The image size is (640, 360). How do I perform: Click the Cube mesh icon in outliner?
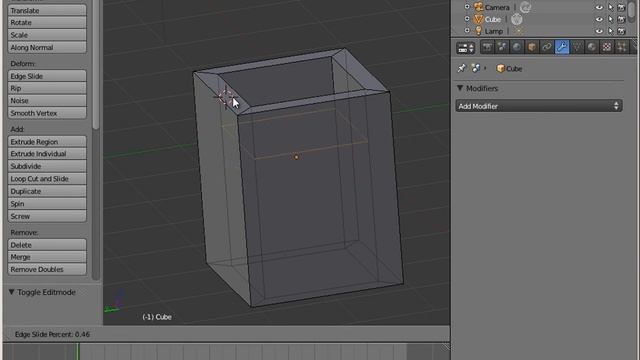pyautogui.click(x=478, y=19)
